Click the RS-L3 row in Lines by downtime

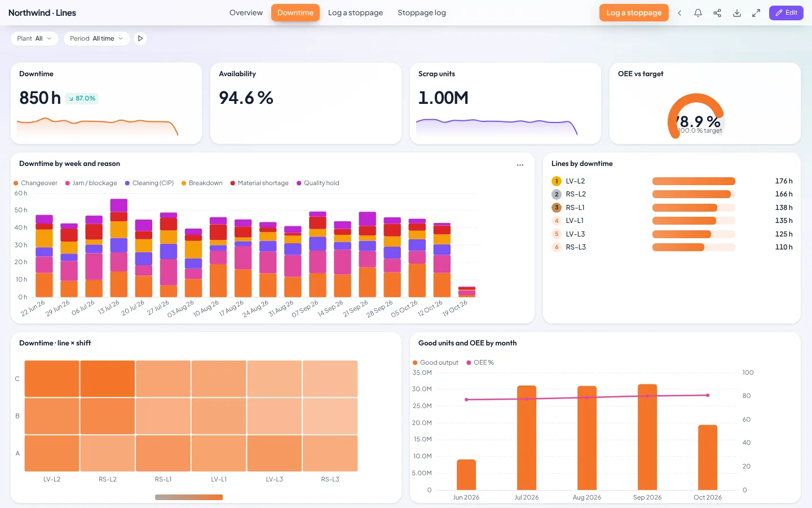pos(672,247)
